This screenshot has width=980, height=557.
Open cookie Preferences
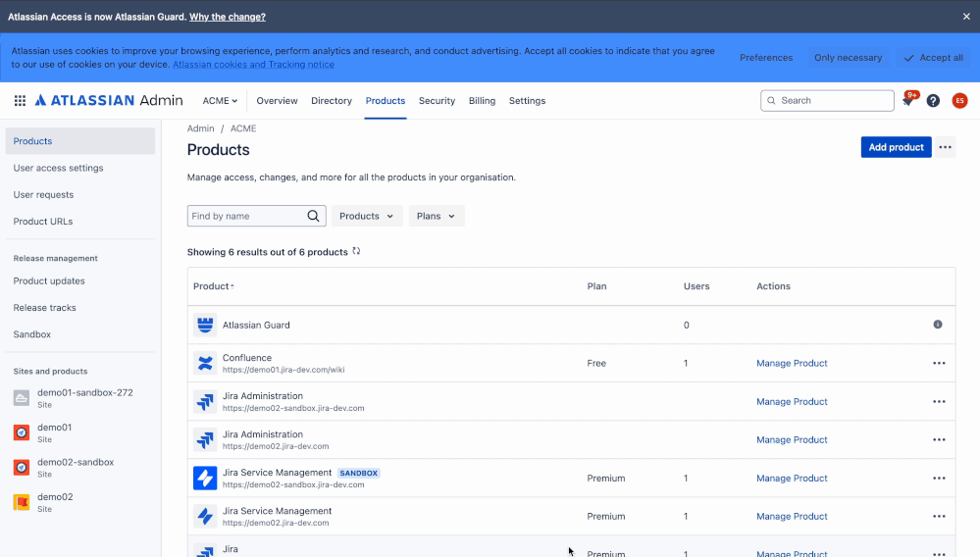766,58
